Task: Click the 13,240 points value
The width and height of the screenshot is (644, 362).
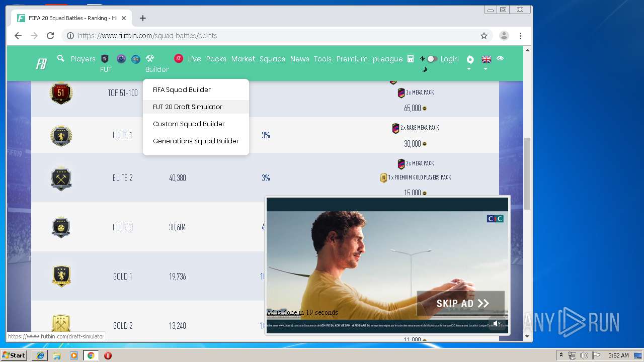Action: pyautogui.click(x=178, y=326)
